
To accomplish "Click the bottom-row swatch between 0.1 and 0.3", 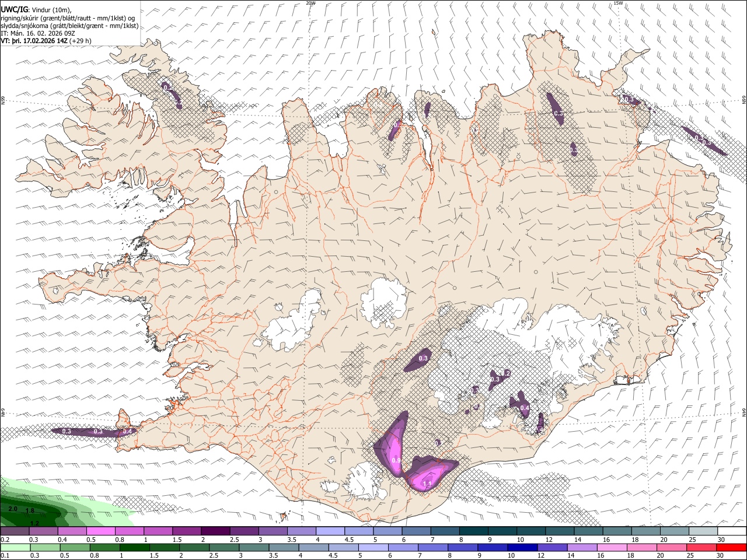I will click(x=15, y=547).
